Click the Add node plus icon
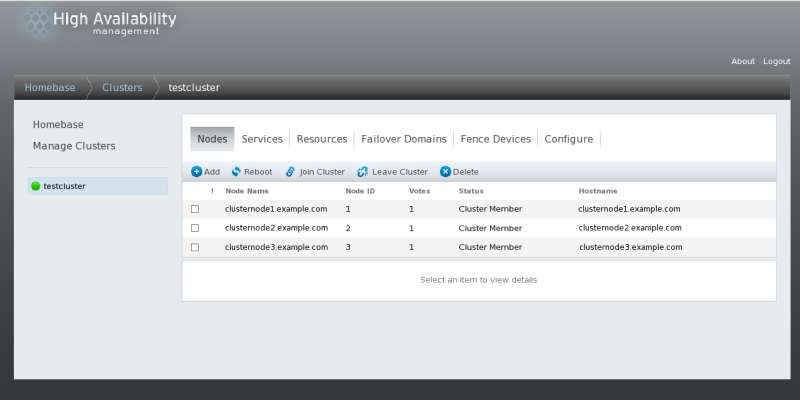This screenshot has width=800, height=400. coord(197,172)
